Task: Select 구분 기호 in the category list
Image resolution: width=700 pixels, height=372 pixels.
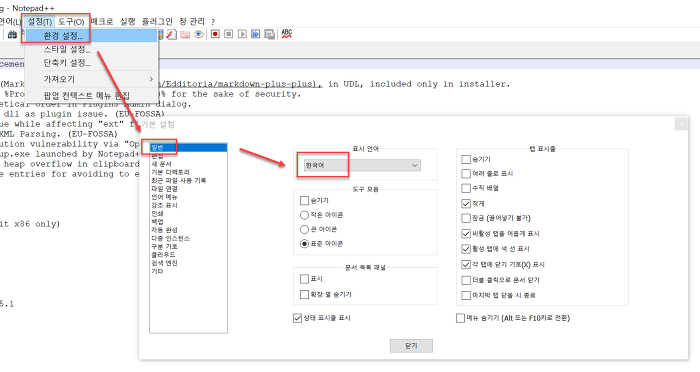Action: coord(164,247)
